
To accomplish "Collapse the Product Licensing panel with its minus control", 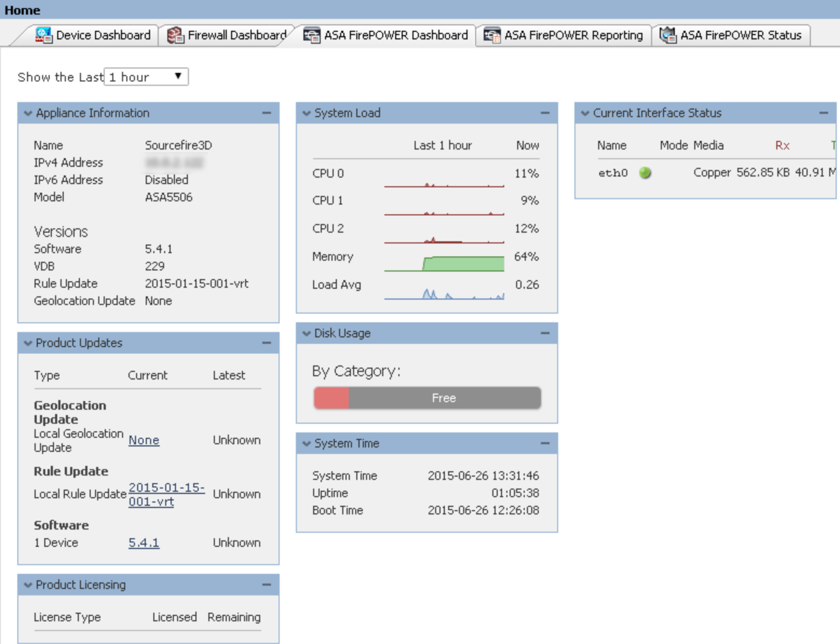I will 266,585.
